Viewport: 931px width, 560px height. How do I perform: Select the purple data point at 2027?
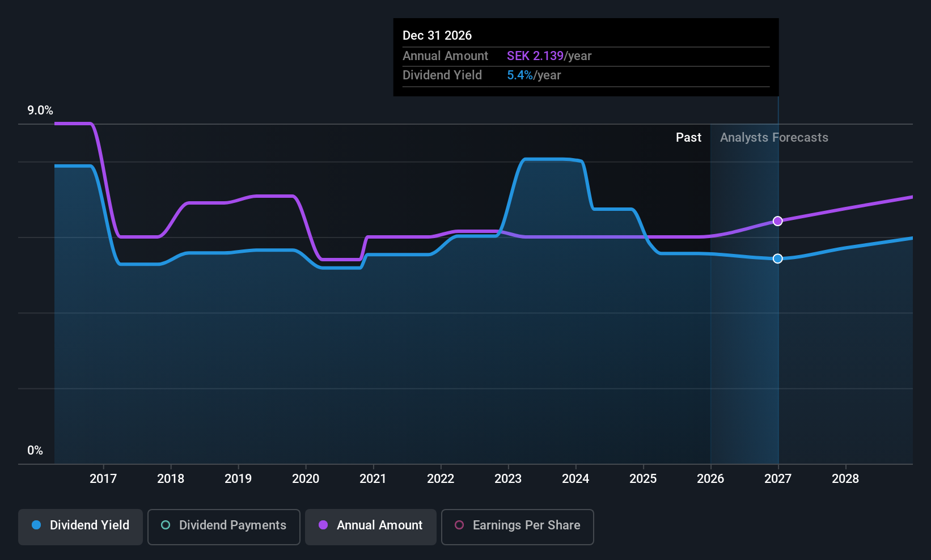point(778,221)
